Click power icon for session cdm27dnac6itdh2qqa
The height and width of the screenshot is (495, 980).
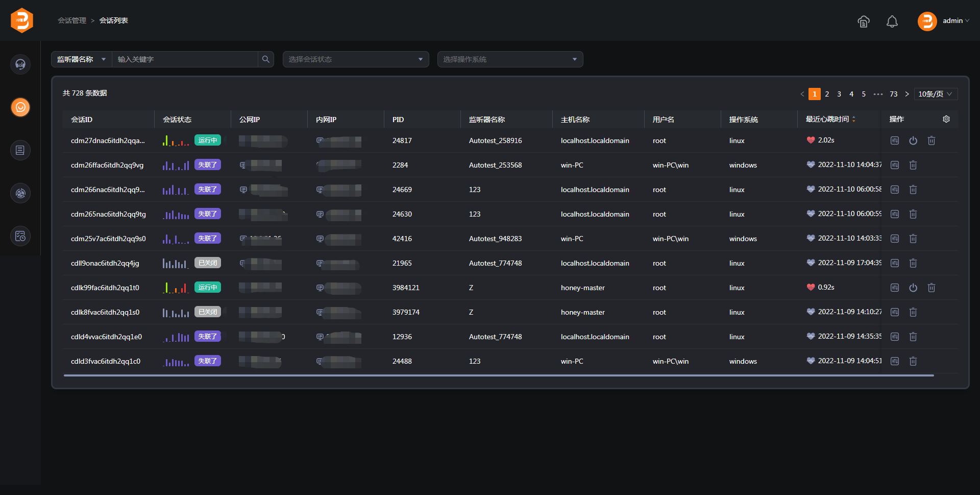913,140
